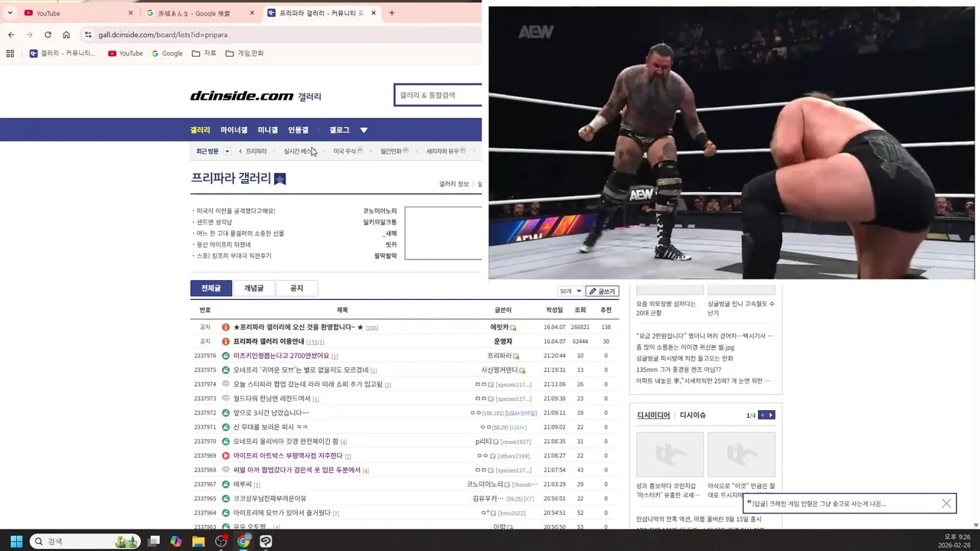Viewport: 980px width, 551px height.
Task: Switch to the YouTube tab
Action: (77, 13)
